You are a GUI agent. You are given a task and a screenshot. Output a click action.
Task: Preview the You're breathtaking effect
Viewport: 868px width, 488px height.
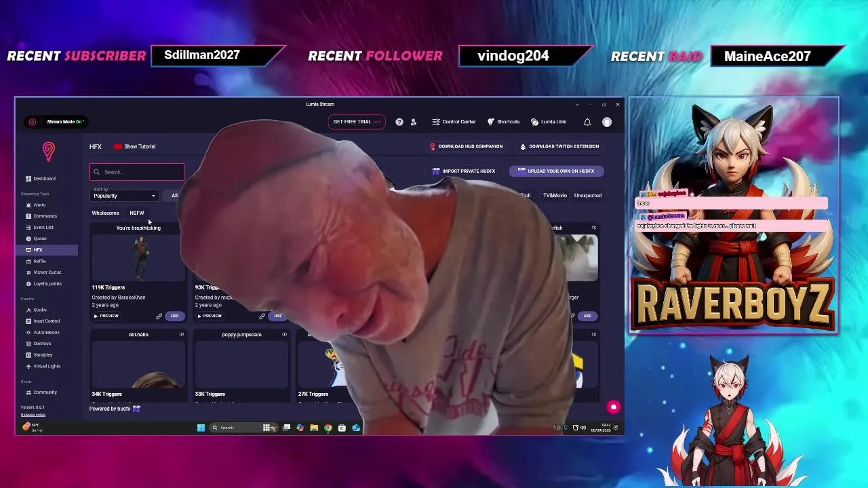[x=106, y=316]
